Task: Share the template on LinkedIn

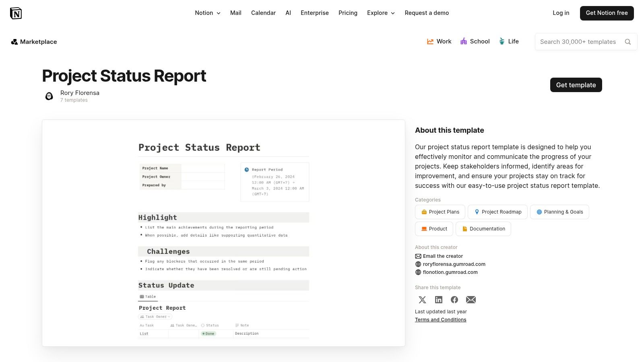Action: 438,300
